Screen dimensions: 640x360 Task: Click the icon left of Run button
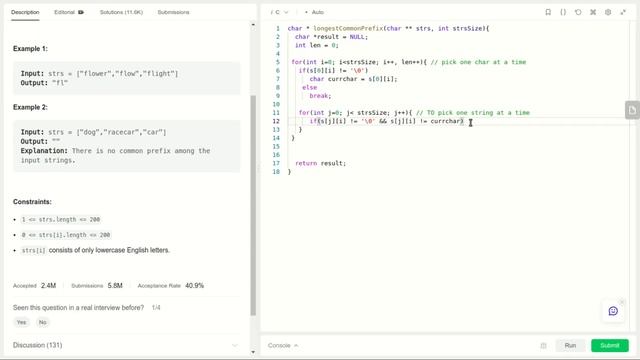point(543,346)
